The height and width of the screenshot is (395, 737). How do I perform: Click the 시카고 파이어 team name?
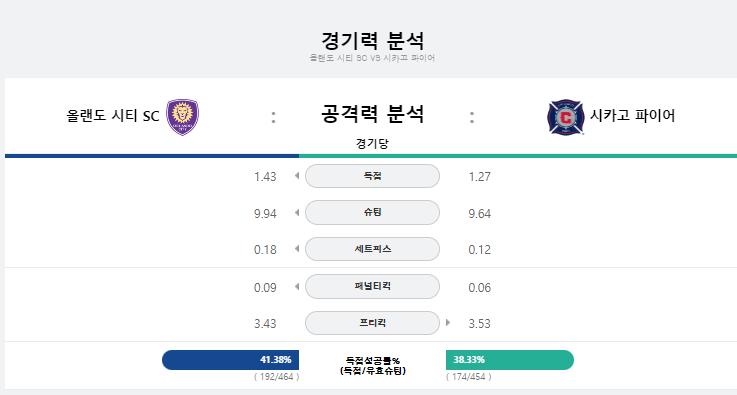[633, 115]
